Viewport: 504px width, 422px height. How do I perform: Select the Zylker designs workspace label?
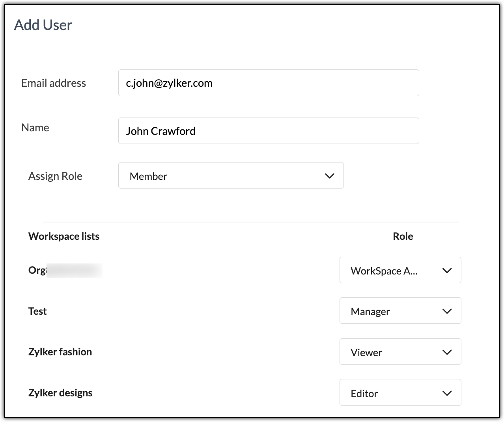pos(60,393)
